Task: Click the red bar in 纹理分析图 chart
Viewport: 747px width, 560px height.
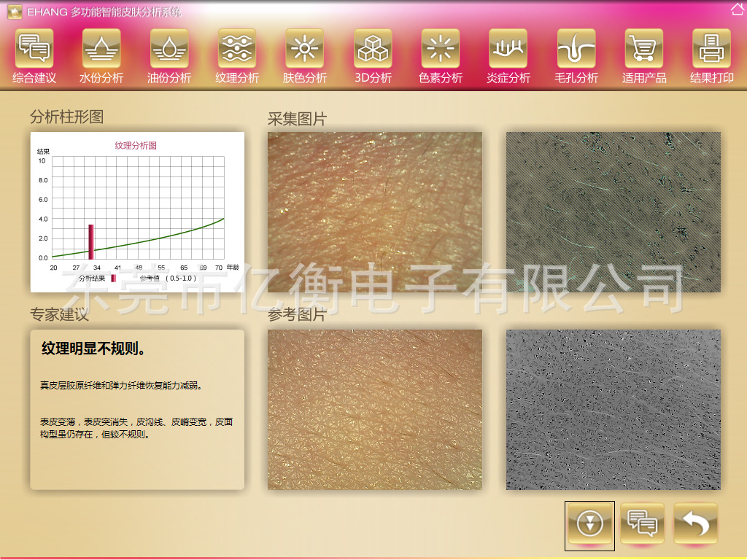Action: (x=91, y=242)
